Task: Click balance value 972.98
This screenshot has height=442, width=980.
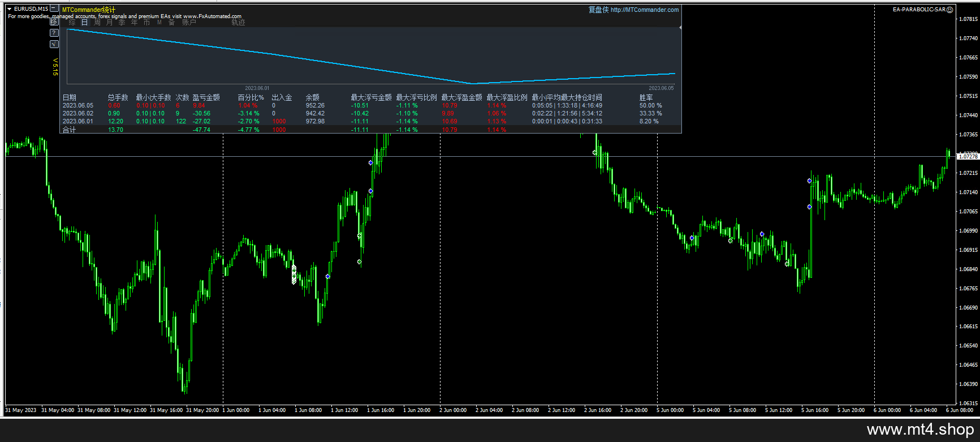Action: tap(315, 121)
